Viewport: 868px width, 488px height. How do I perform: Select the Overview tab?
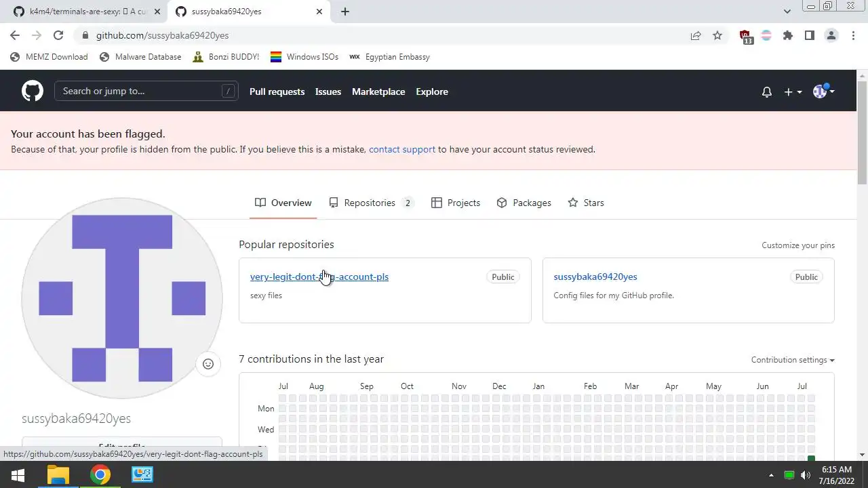(283, 203)
